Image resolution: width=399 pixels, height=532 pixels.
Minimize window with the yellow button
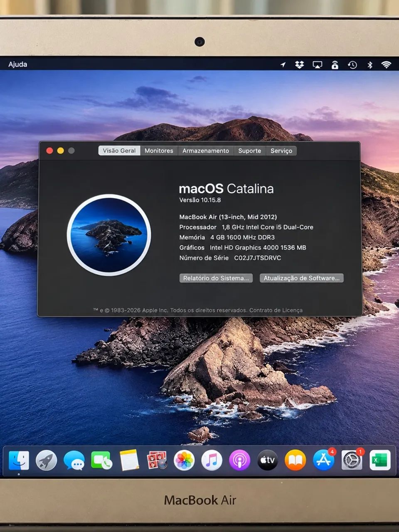[60, 151]
